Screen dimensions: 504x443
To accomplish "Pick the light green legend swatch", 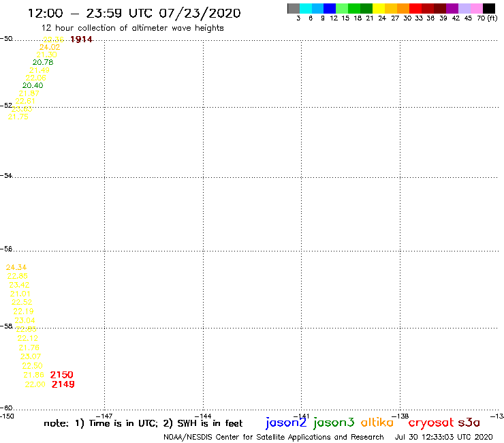I will pyautogui.click(x=342, y=8).
